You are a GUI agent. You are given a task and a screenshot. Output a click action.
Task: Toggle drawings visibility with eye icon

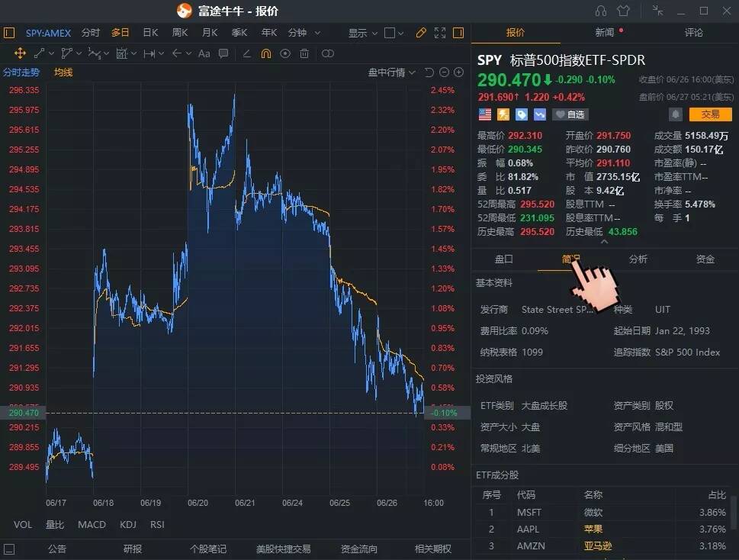(x=285, y=53)
